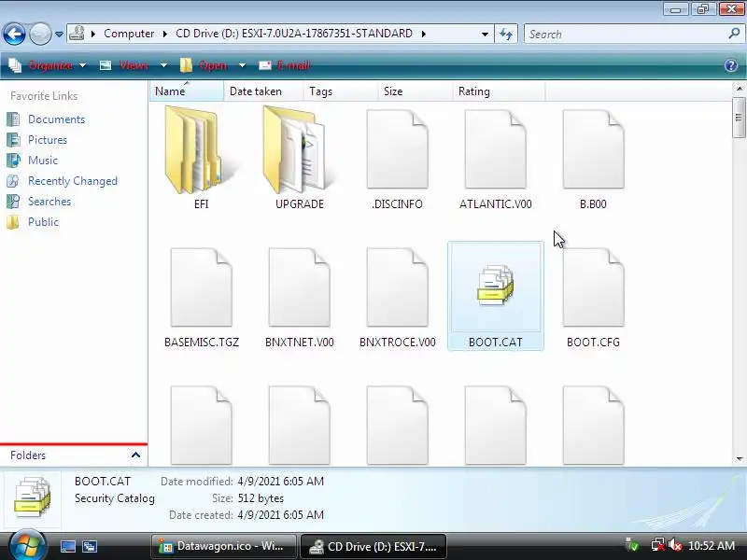Expand the Open button dropdown arrow
747x560 pixels.
coord(242,65)
